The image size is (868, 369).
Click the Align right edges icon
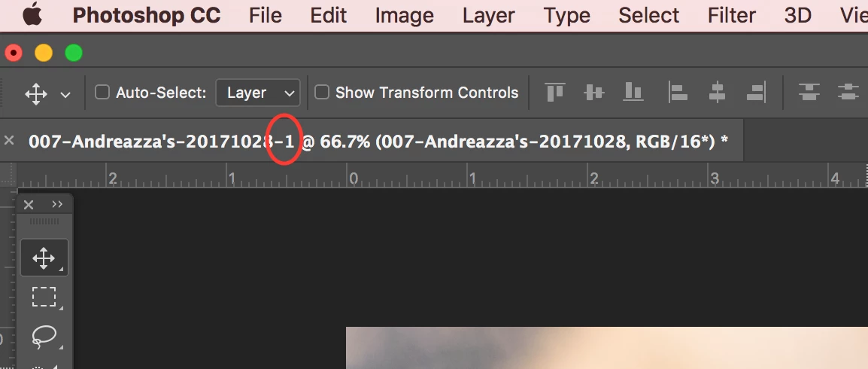pos(756,93)
